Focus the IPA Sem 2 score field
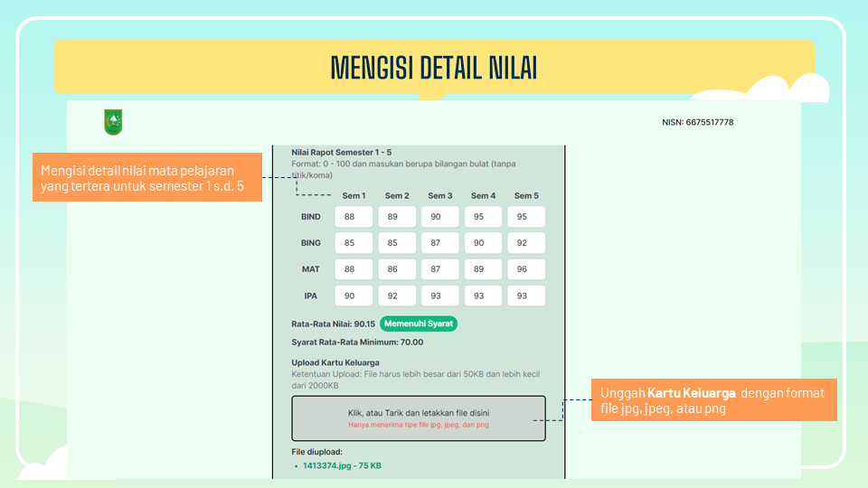 397,296
